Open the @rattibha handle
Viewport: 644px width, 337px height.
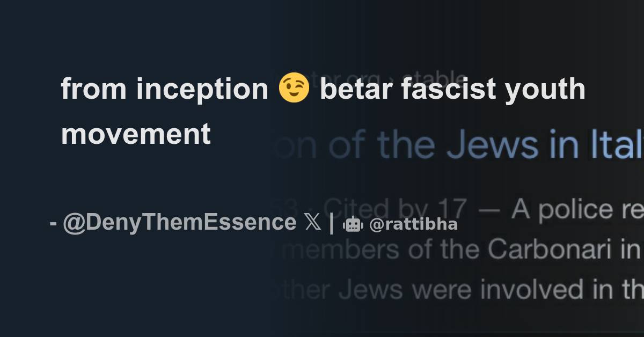coord(413,224)
